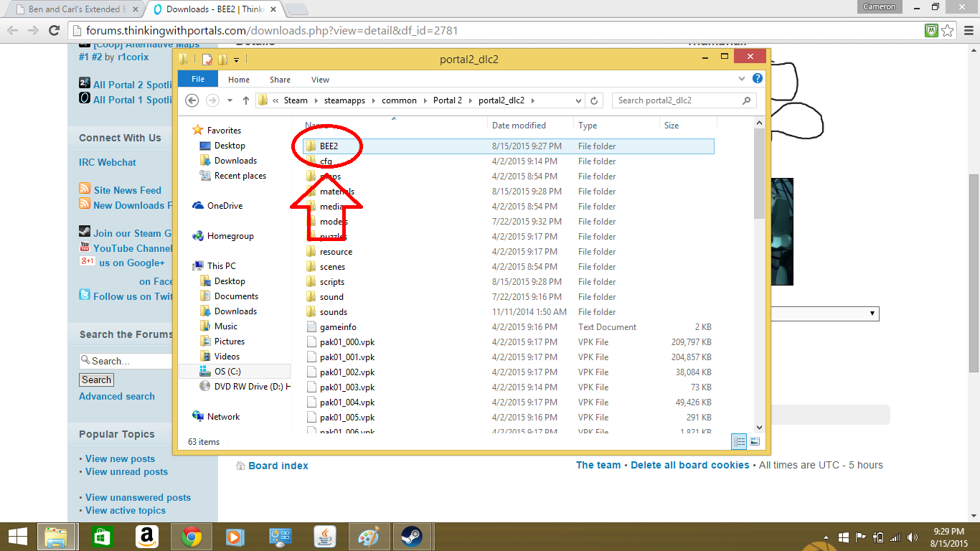This screenshot has width=980, height=551.
Task: Select OS (C:) in navigation pane
Action: click(x=227, y=372)
